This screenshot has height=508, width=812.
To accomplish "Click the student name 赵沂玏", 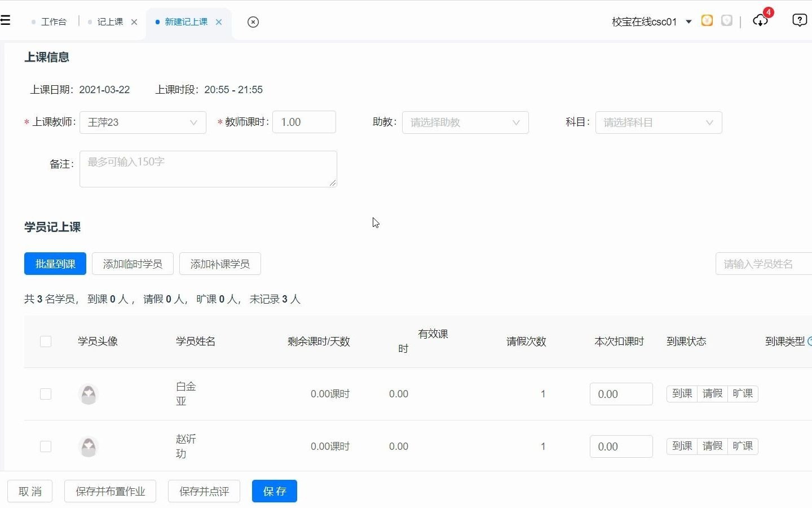I will click(x=186, y=446).
